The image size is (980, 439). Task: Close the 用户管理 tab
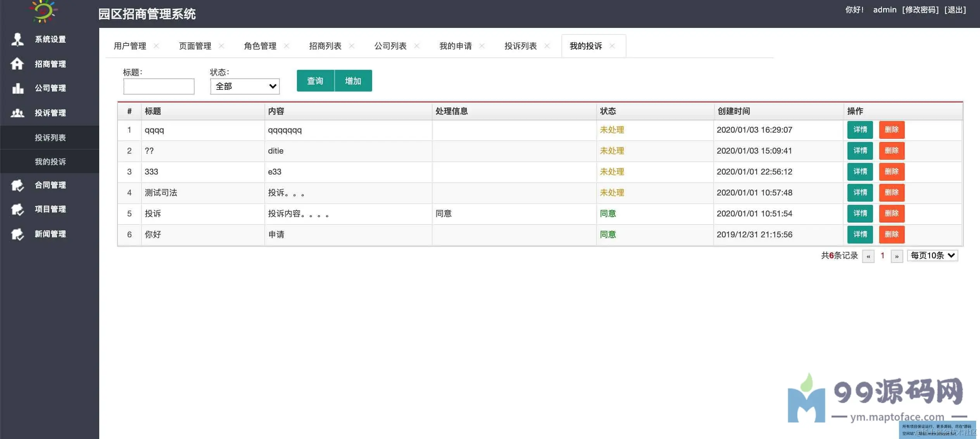click(x=156, y=46)
